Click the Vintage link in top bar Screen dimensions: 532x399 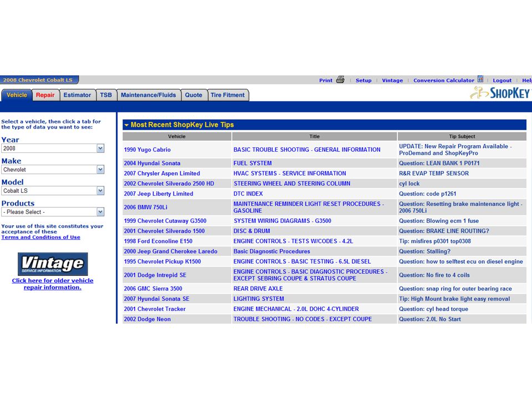(392, 80)
